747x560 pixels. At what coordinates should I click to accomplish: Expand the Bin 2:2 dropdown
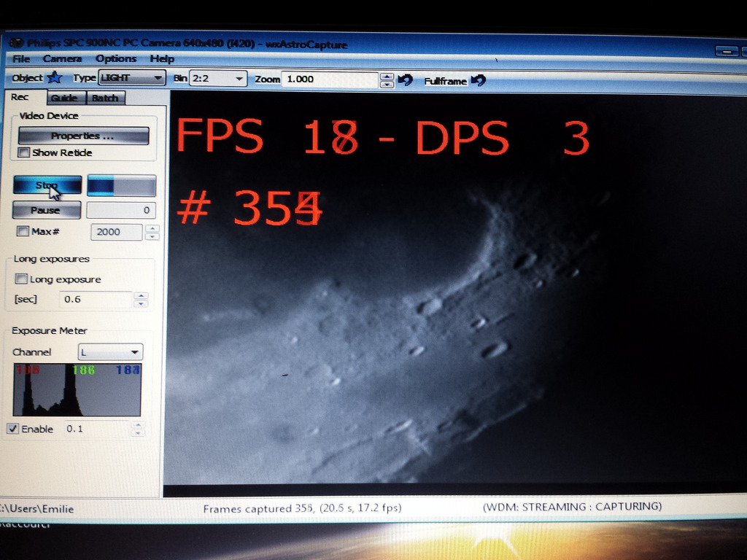point(218,79)
